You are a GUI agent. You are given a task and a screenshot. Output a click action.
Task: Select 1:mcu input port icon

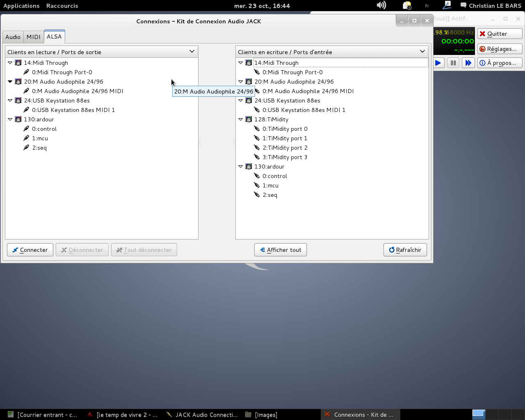point(257,185)
